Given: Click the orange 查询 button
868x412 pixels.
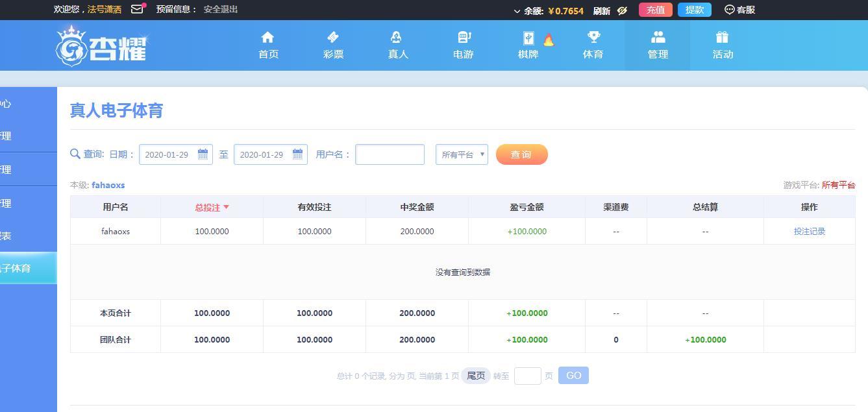Looking at the screenshot, I should (x=522, y=154).
